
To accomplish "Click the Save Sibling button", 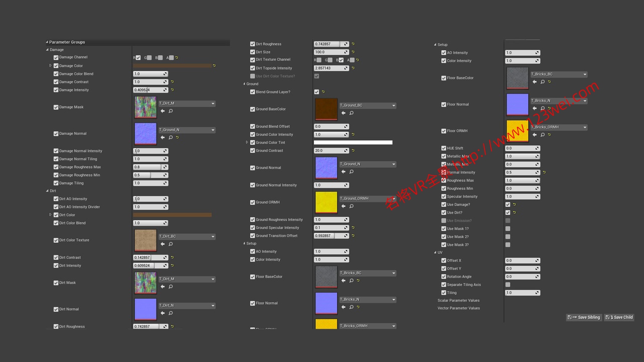I will [x=584, y=317].
